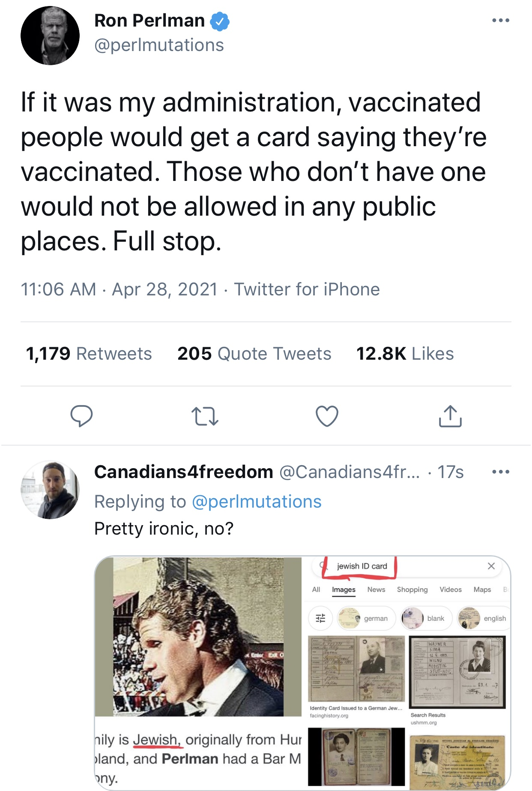This screenshot has height=791, width=532.
Task: Open the share tweet icon
Action: click(x=450, y=416)
